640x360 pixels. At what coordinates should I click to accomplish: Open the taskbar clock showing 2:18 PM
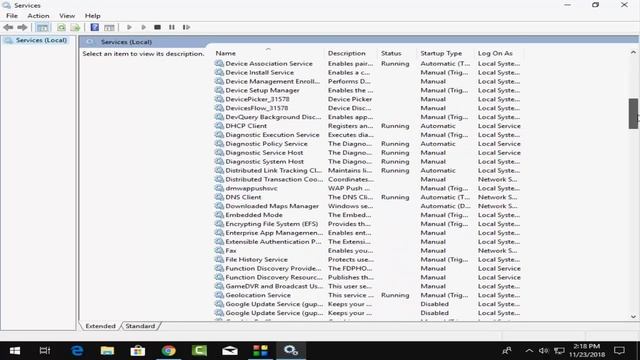587,351
